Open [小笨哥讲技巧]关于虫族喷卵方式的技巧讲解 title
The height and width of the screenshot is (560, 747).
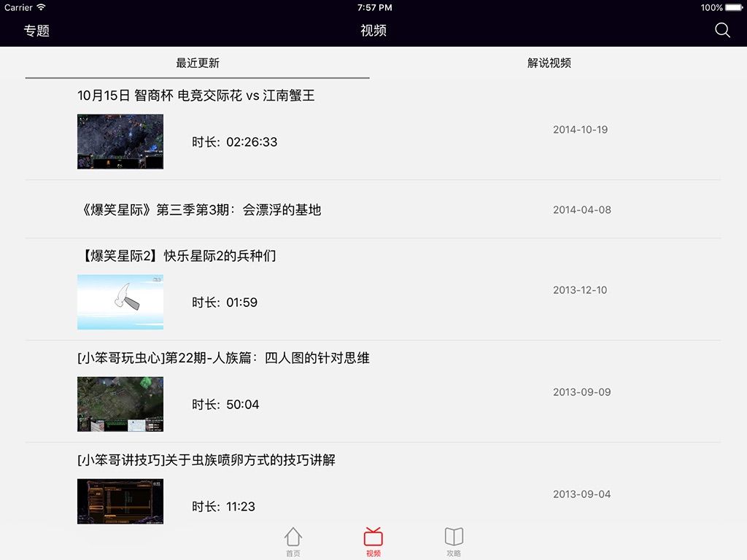click(206, 460)
